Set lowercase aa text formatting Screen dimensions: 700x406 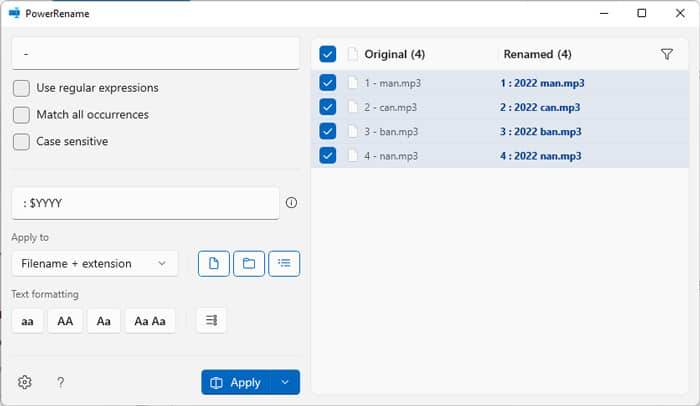(27, 321)
